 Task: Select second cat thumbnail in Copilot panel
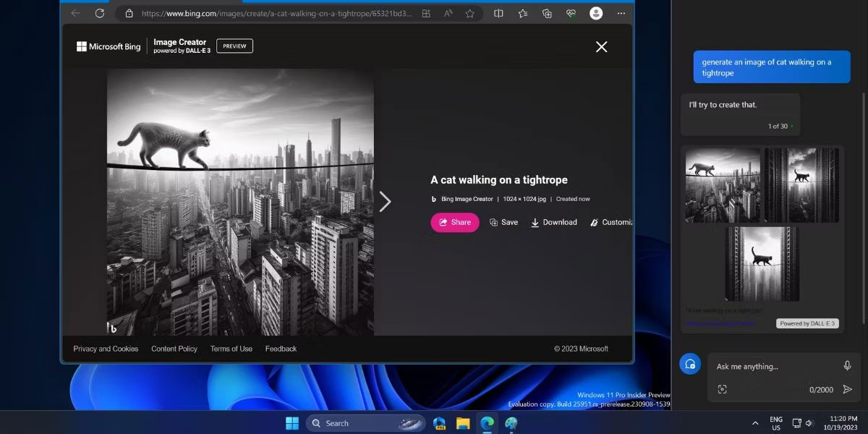(801, 185)
